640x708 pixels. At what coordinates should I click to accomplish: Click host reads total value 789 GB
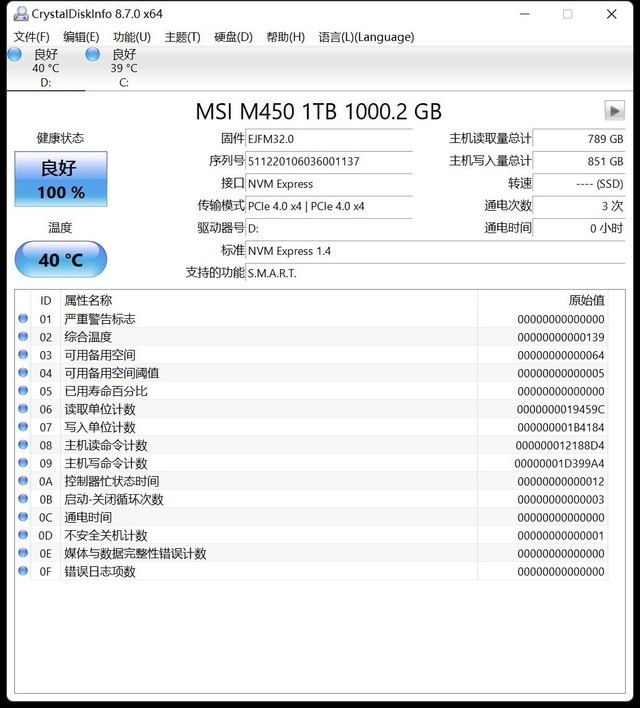[x=579, y=139]
